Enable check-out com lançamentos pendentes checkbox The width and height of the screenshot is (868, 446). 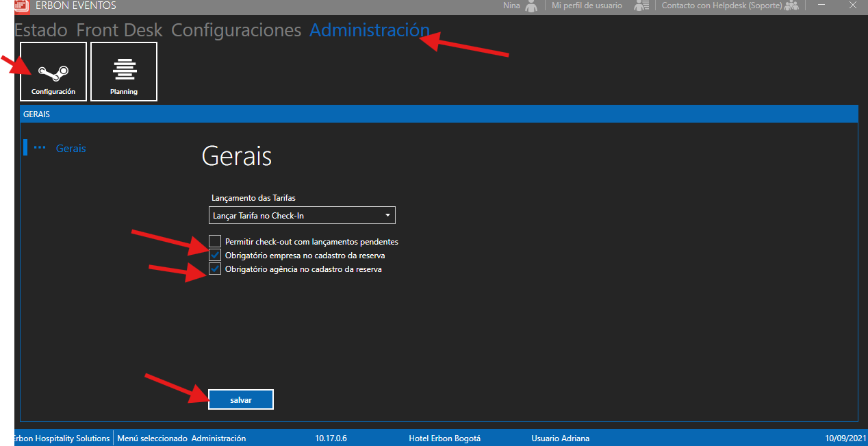[216, 241]
